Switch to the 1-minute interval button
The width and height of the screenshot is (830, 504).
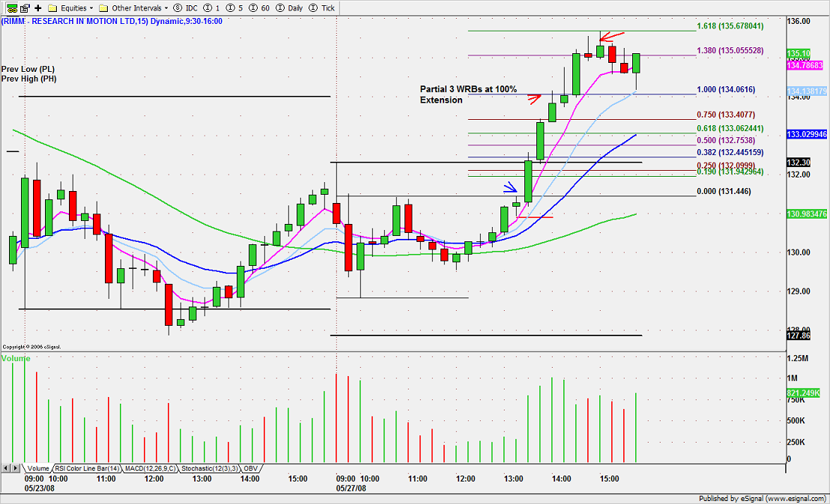[x=211, y=8]
